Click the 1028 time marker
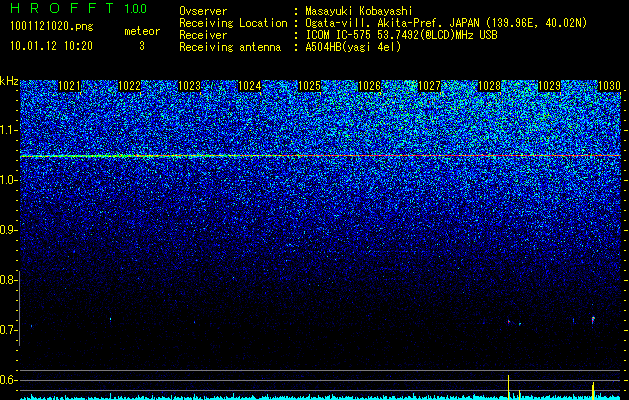Screen dimensions: 629x400 (489, 86)
